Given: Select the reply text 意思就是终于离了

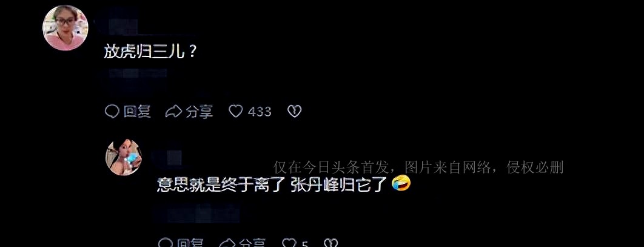Looking at the screenshot, I should [221, 185].
